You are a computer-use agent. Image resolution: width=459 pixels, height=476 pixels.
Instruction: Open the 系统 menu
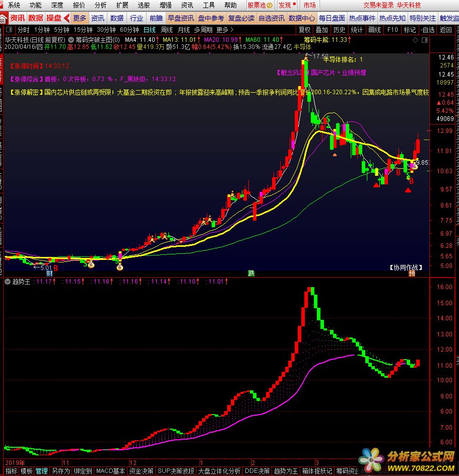click(x=14, y=5)
